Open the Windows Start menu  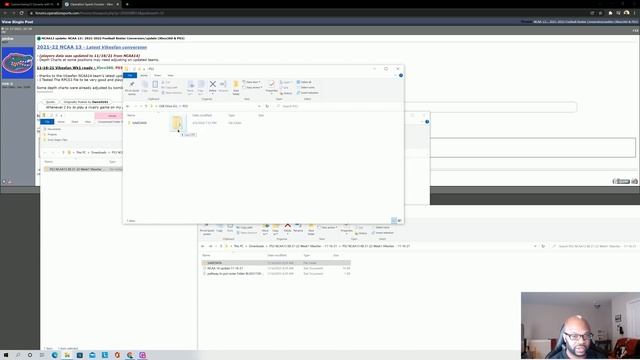6,355
